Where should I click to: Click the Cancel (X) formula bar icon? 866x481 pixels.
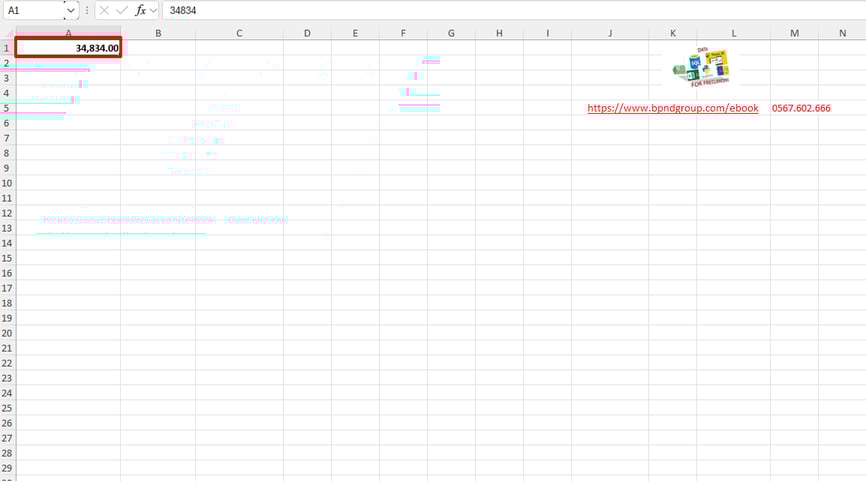tap(104, 10)
